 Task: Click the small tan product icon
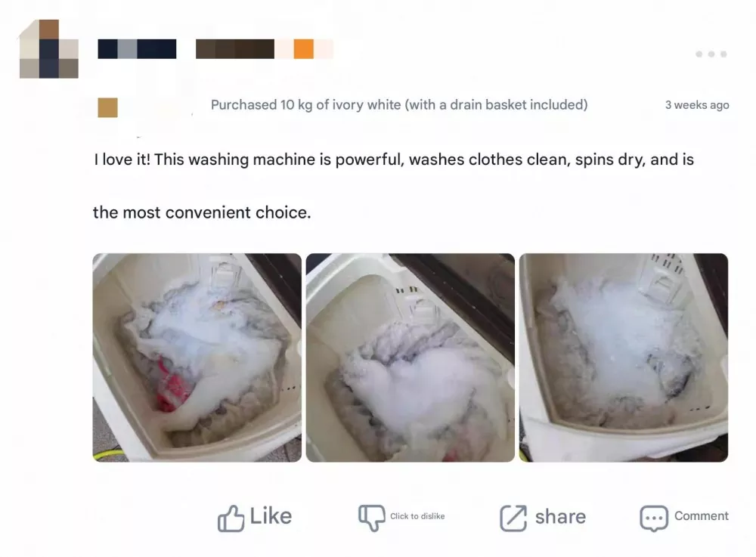click(x=107, y=107)
